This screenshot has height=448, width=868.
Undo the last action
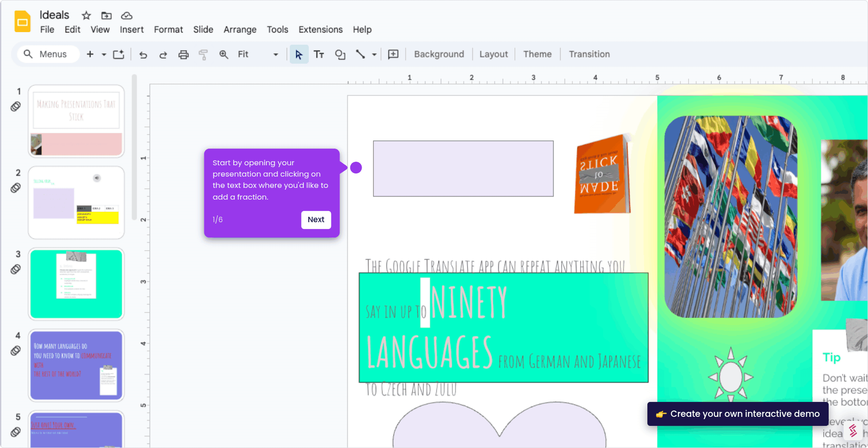click(143, 55)
